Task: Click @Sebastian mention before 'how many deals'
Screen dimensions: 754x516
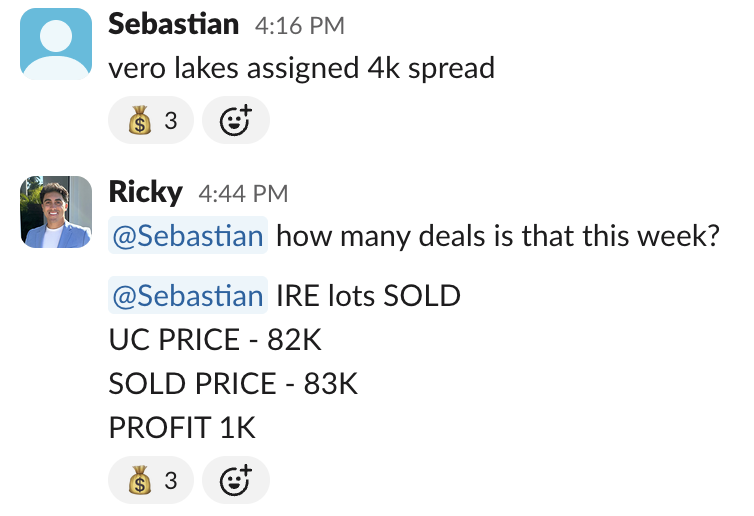Action: (x=188, y=235)
